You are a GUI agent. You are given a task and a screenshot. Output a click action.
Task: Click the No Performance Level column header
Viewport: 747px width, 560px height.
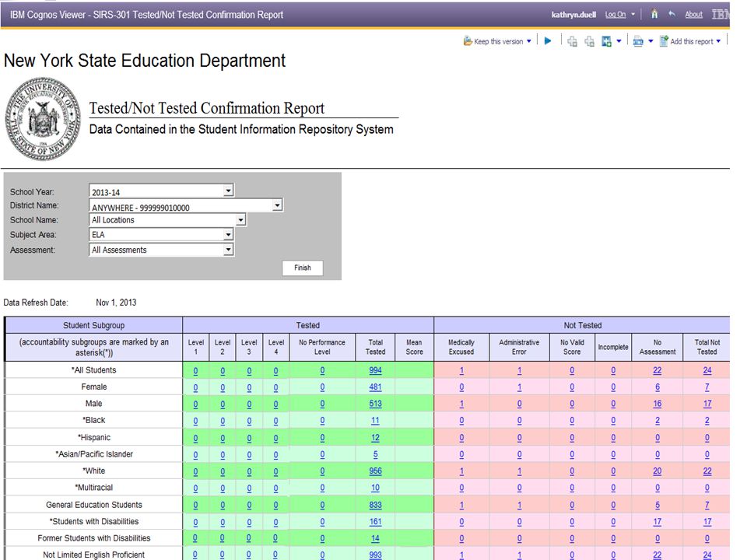322,347
